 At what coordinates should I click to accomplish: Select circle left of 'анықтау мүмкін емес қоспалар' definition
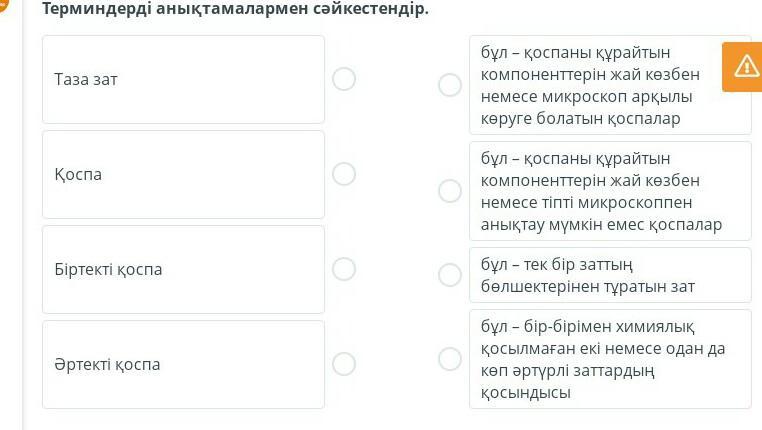pyautogui.click(x=450, y=190)
